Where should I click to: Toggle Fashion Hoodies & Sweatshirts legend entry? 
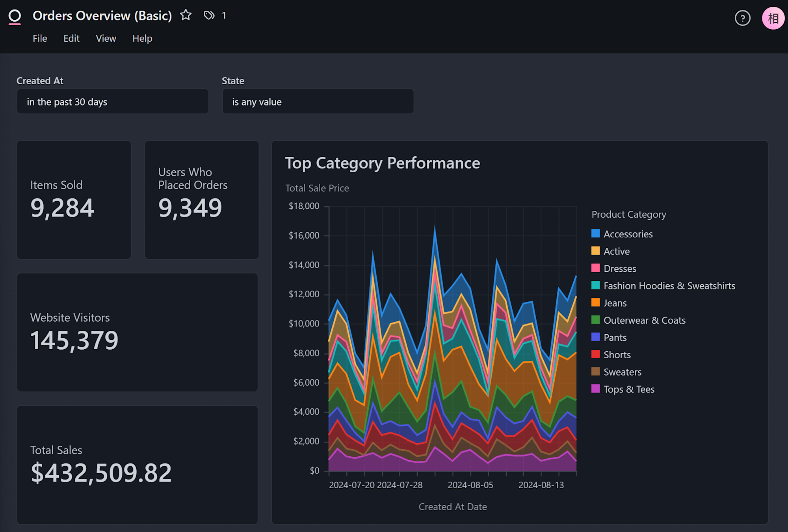[x=663, y=286]
